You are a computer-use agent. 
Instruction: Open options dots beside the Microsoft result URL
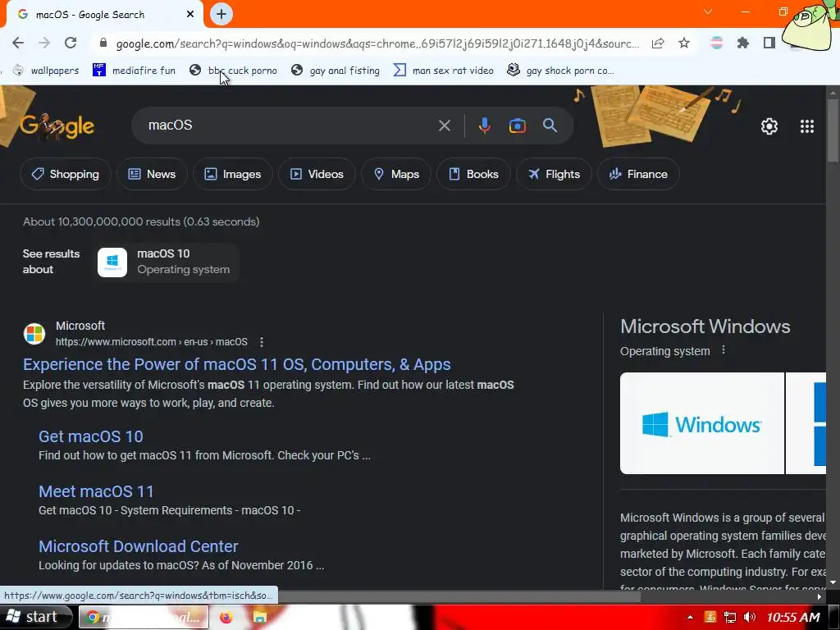click(x=262, y=342)
